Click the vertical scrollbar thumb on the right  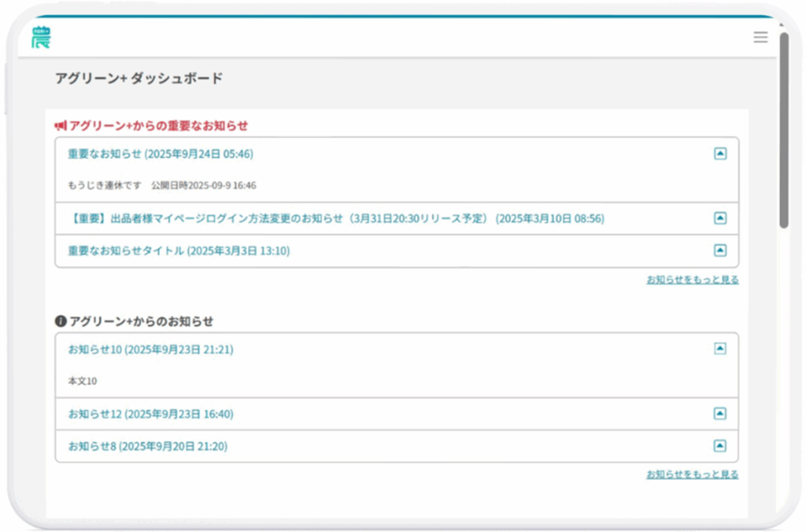coord(783,130)
